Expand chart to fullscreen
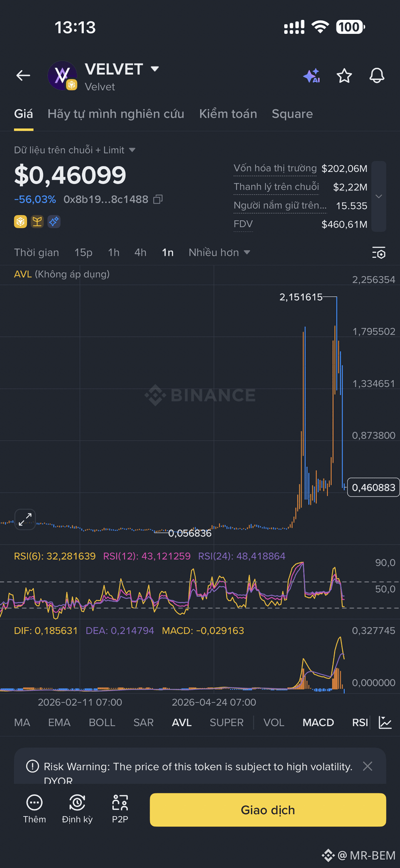 tap(25, 519)
